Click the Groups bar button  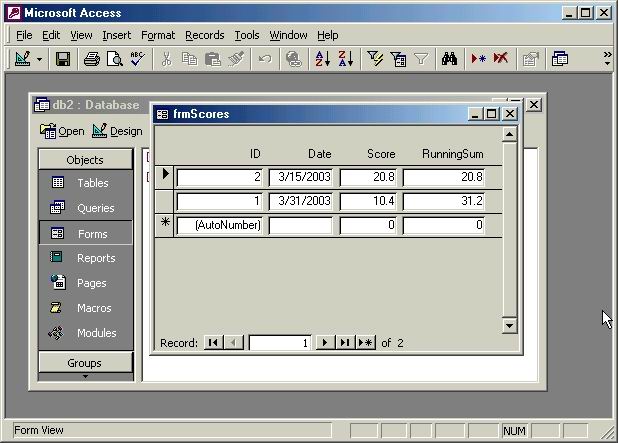tap(86, 363)
